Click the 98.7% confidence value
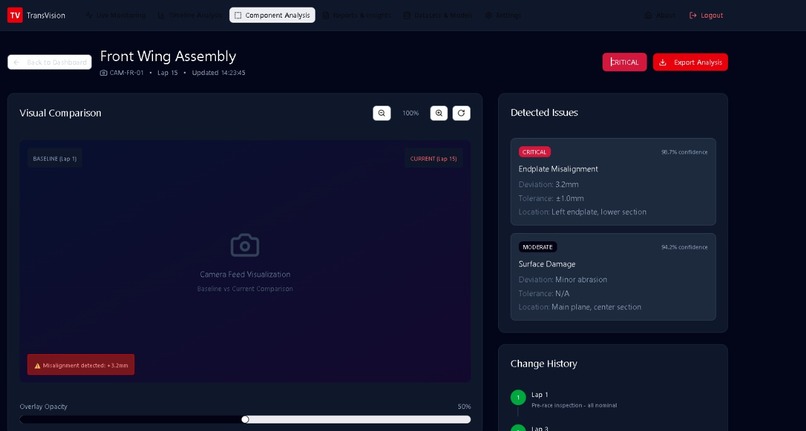 [684, 152]
